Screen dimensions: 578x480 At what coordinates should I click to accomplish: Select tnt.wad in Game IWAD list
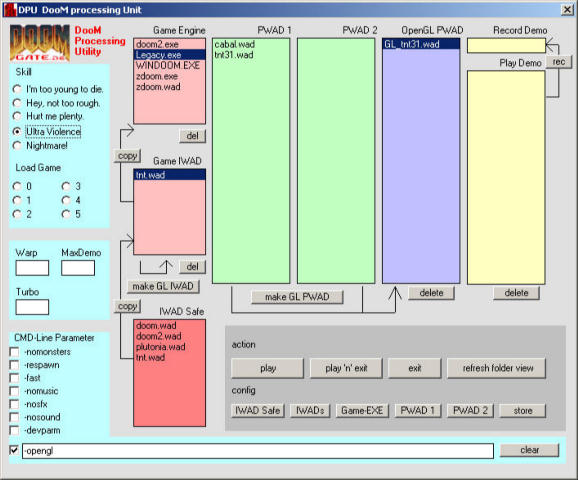[x=170, y=175]
